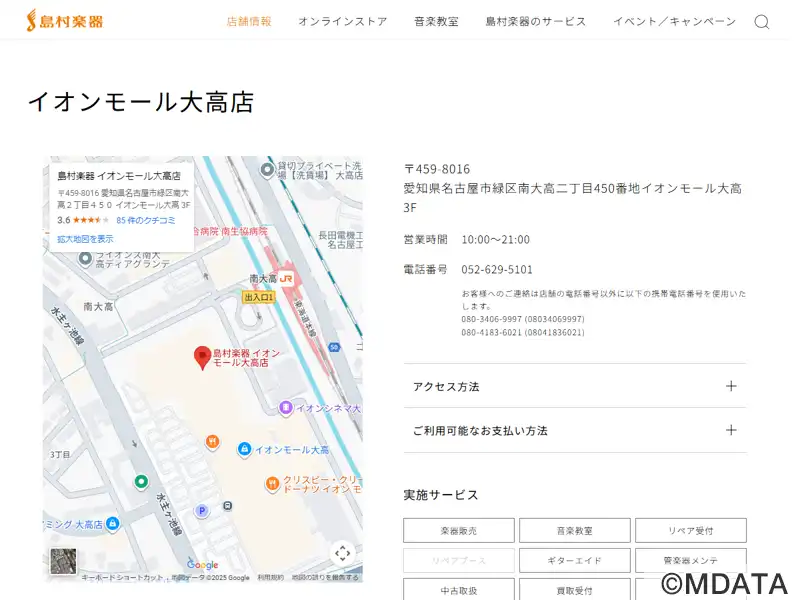Click the phone number 052-629-5101
This screenshot has height=600, width=800.
[x=497, y=269]
